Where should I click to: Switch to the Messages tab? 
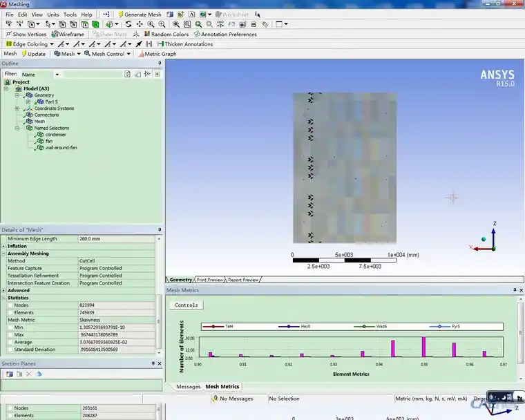coord(188,387)
